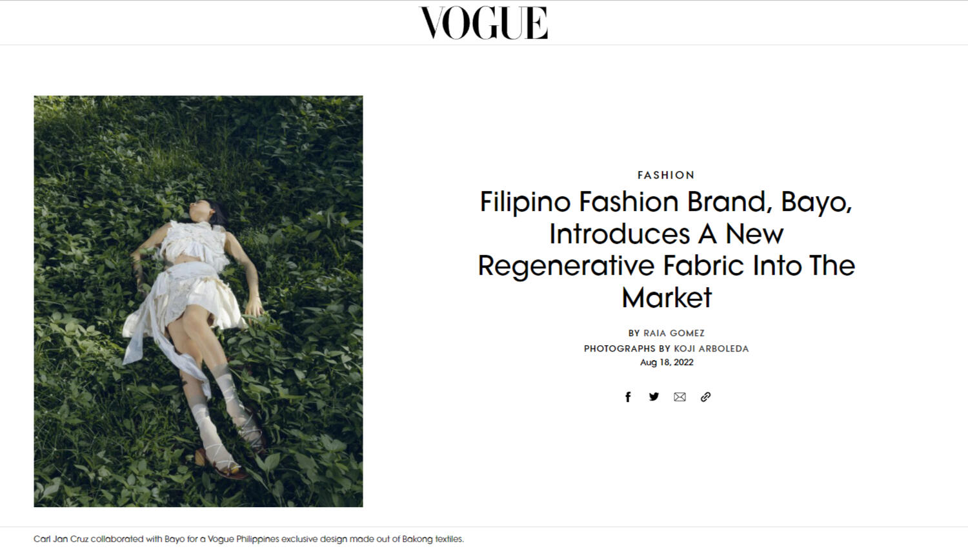Share the article via email envelope icon
The height and width of the screenshot is (560, 968).
coord(680,397)
